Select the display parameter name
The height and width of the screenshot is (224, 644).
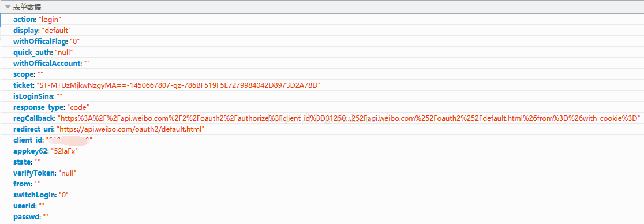[x=25, y=30]
